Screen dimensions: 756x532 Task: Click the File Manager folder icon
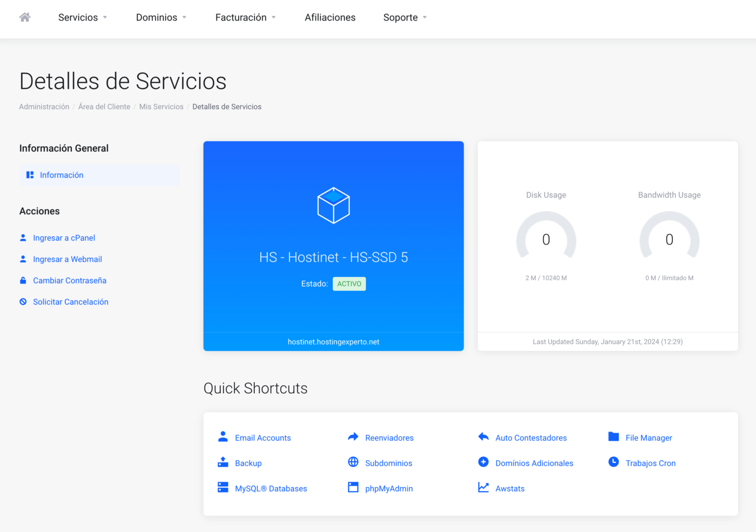(613, 436)
